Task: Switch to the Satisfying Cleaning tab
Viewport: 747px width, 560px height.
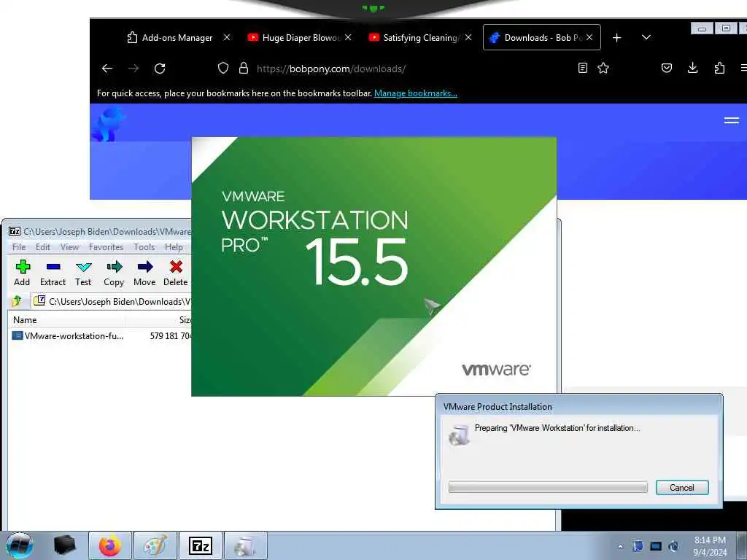Action: coord(420,38)
